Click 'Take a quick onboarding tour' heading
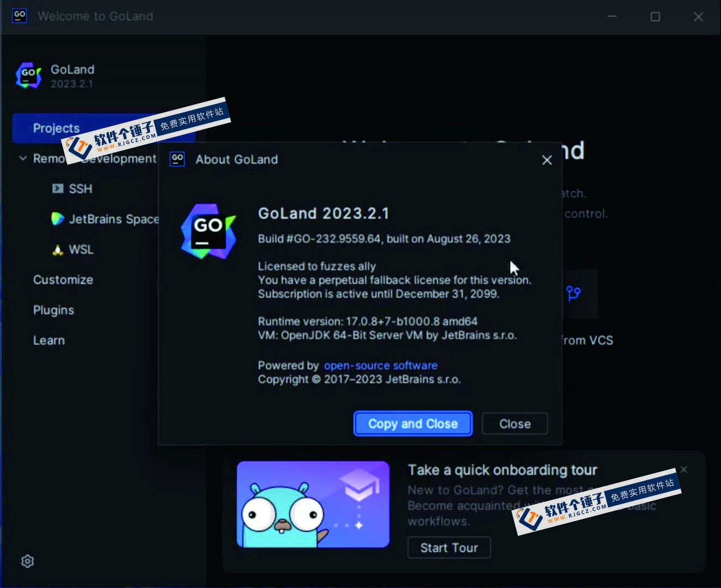The image size is (721, 588). pos(503,470)
